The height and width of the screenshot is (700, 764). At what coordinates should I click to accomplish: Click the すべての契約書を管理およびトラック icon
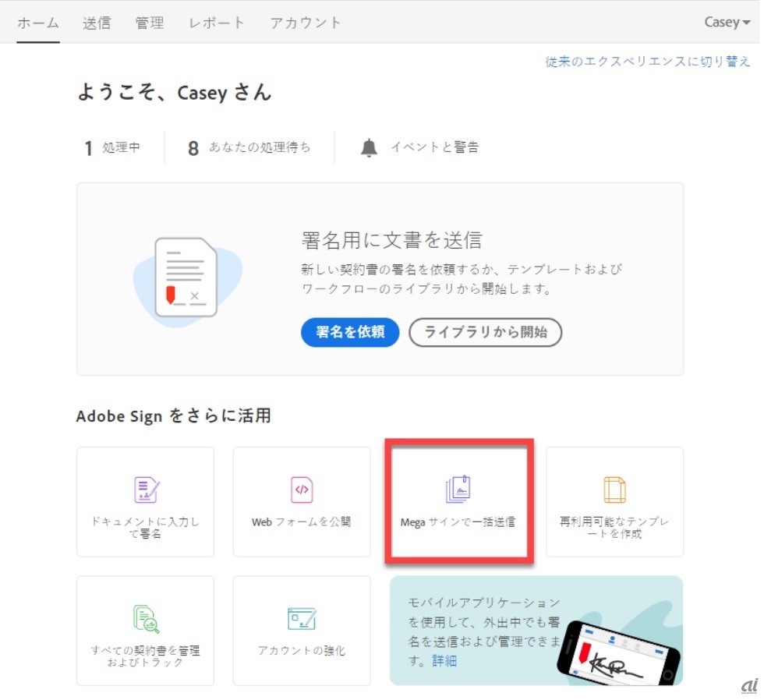pyautogui.click(x=147, y=619)
